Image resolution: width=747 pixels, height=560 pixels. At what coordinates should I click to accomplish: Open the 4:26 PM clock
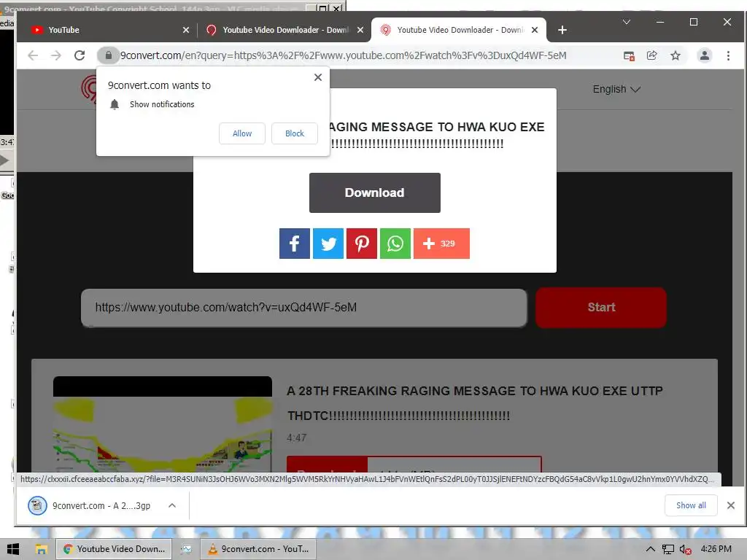tap(716, 549)
